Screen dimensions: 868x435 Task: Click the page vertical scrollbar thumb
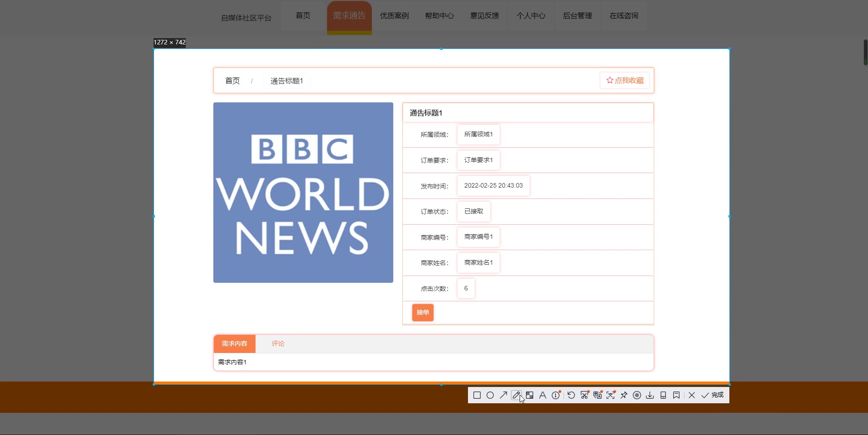pos(865,52)
